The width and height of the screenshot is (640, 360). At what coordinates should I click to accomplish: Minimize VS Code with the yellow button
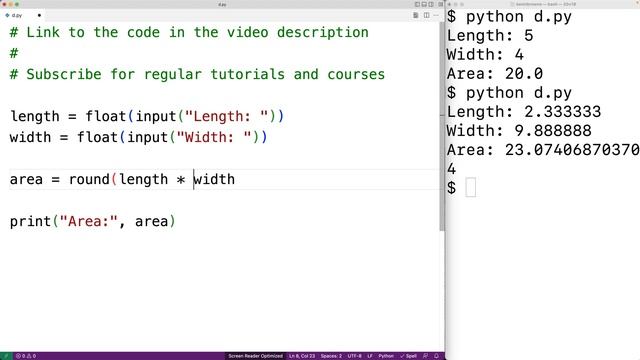[11, 4]
